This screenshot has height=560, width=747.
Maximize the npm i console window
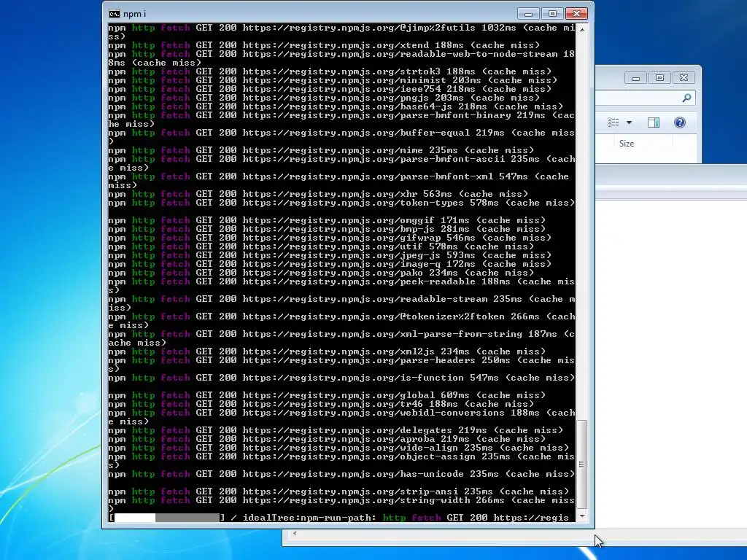tap(552, 14)
